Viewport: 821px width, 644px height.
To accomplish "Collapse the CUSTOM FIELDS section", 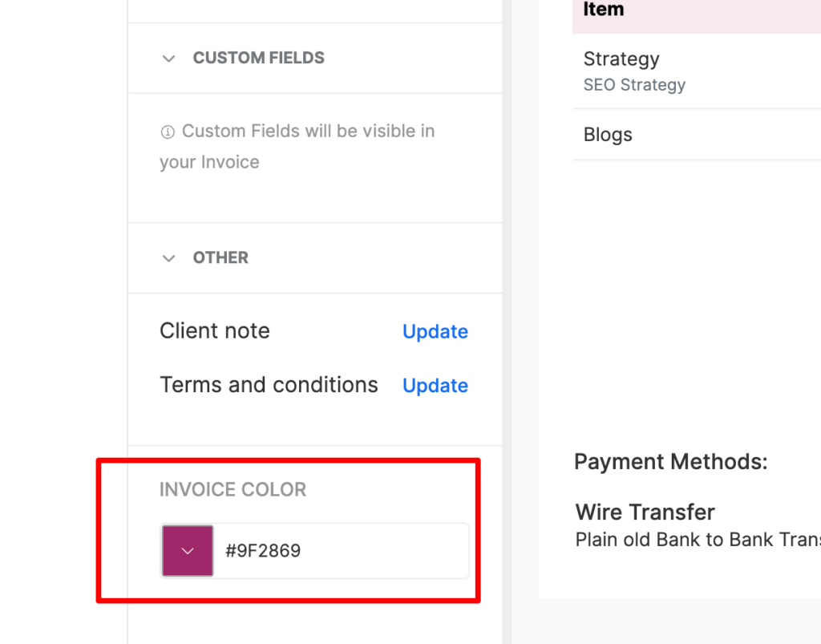I will point(168,58).
